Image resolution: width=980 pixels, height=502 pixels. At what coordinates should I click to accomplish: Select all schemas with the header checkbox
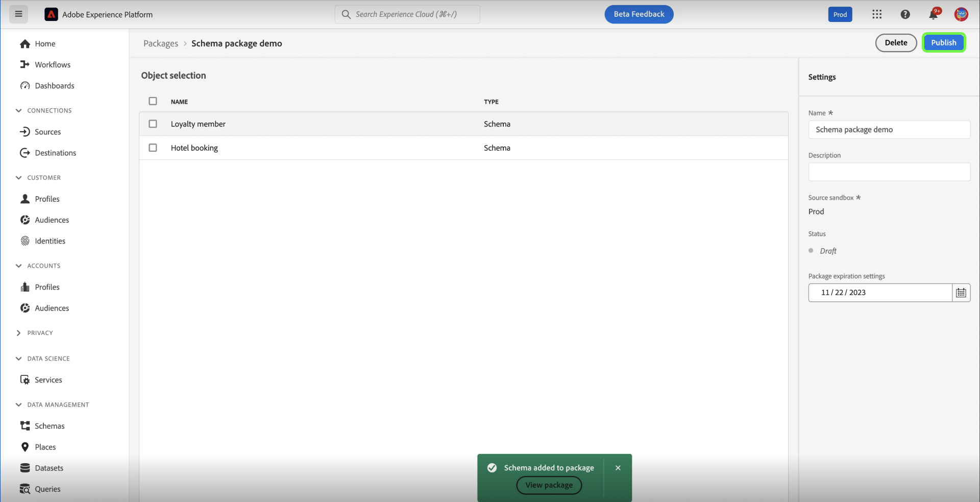click(x=153, y=101)
